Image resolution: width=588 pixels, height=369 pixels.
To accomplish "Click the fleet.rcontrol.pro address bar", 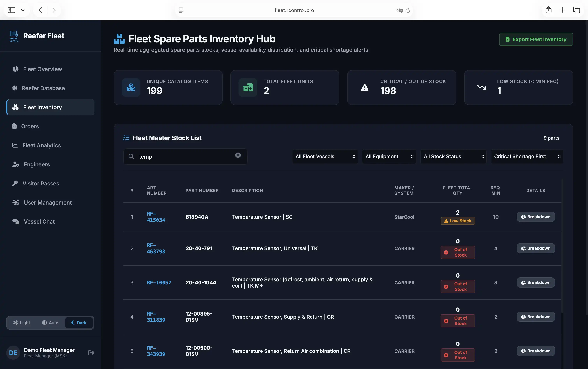I will (294, 10).
